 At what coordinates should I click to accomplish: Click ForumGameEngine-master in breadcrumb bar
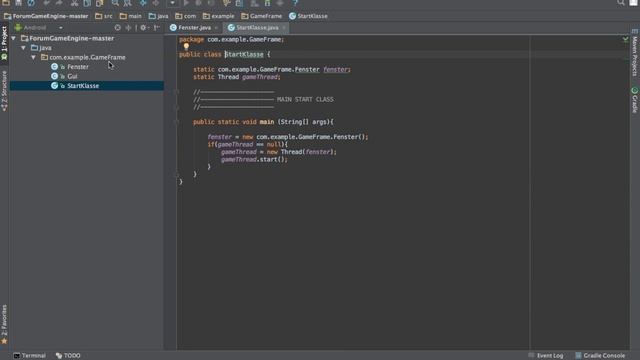click(46, 16)
